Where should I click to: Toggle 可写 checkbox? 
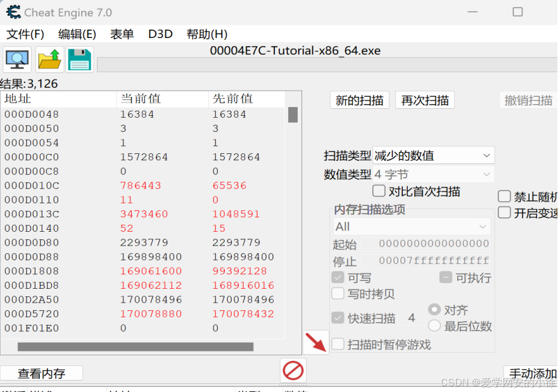(338, 277)
